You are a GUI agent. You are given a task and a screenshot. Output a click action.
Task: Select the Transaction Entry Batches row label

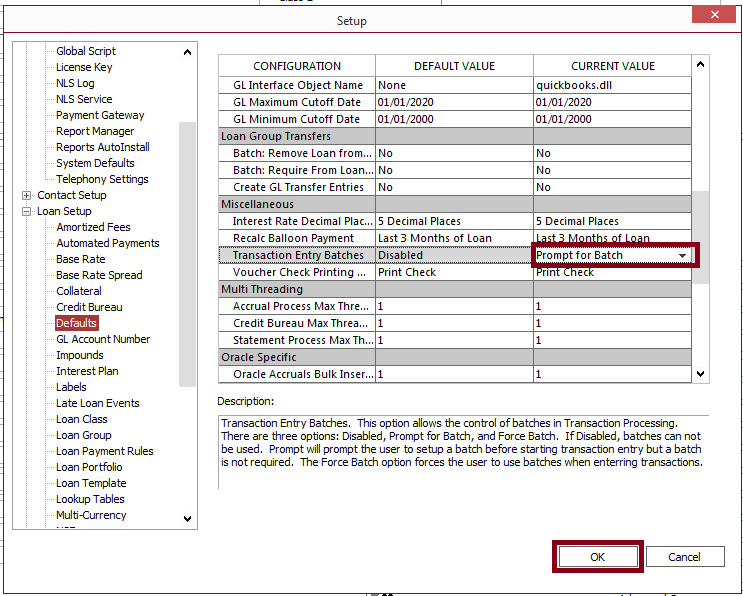coord(298,255)
